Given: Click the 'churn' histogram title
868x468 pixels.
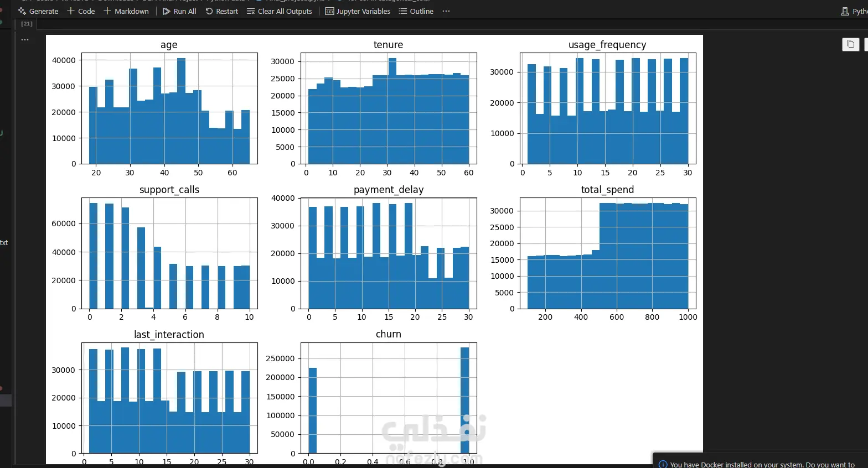Looking at the screenshot, I should pyautogui.click(x=388, y=334).
